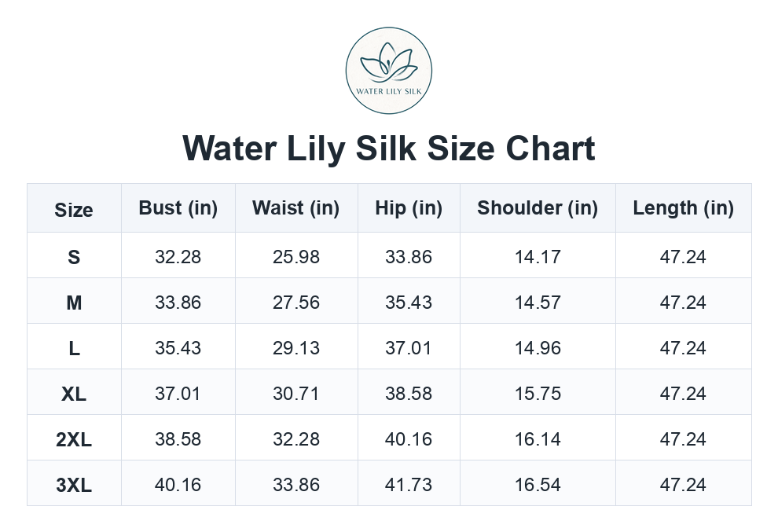Select the S bust value 32.28

tap(178, 257)
